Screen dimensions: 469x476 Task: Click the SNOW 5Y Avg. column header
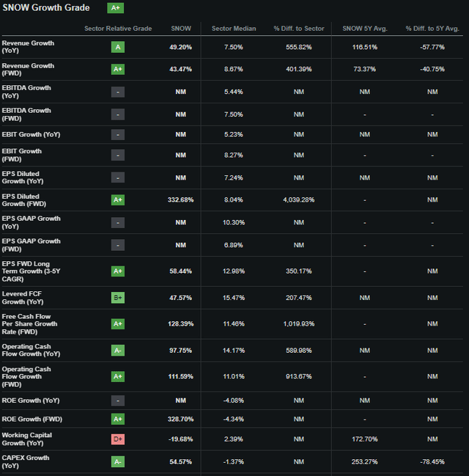point(365,29)
